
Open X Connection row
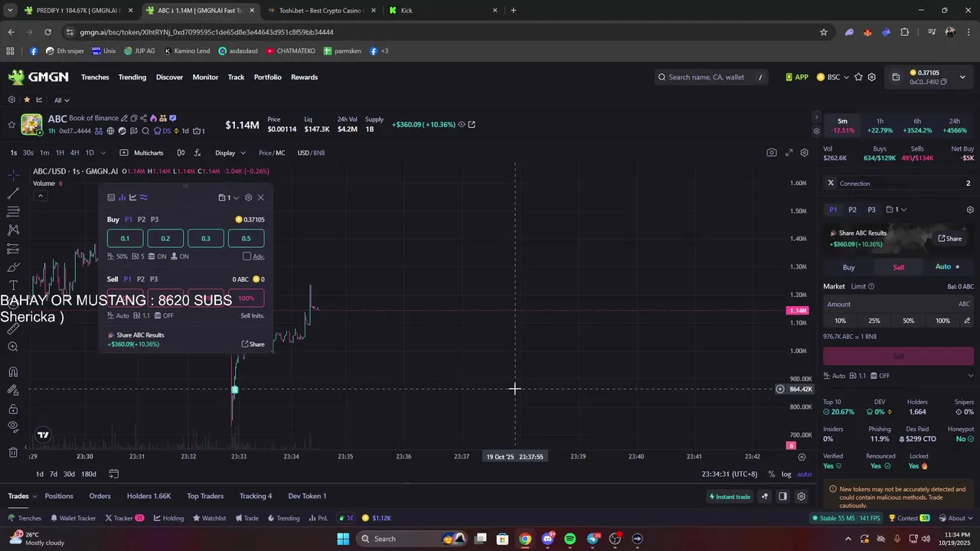pyautogui.click(x=898, y=184)
